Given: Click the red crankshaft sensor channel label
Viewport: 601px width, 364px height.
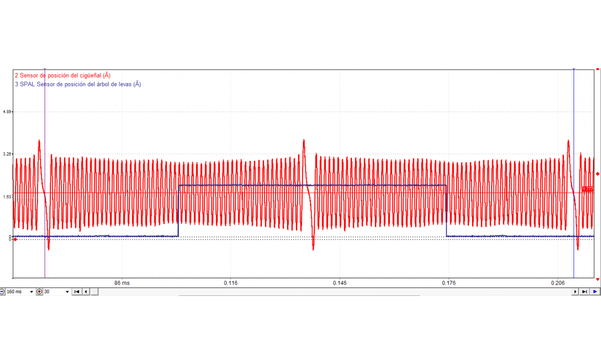Looking at the screenshot, I should 62,75.
